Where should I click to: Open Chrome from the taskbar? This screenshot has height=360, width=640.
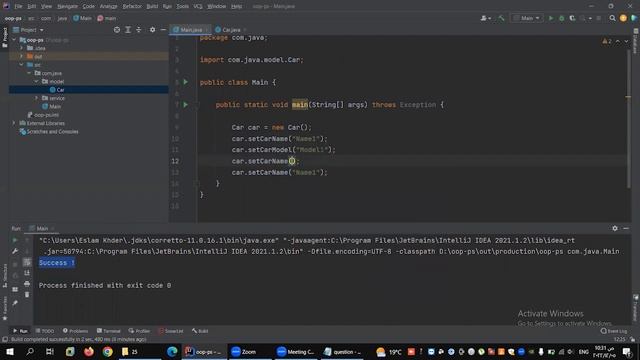pos(107,351)
